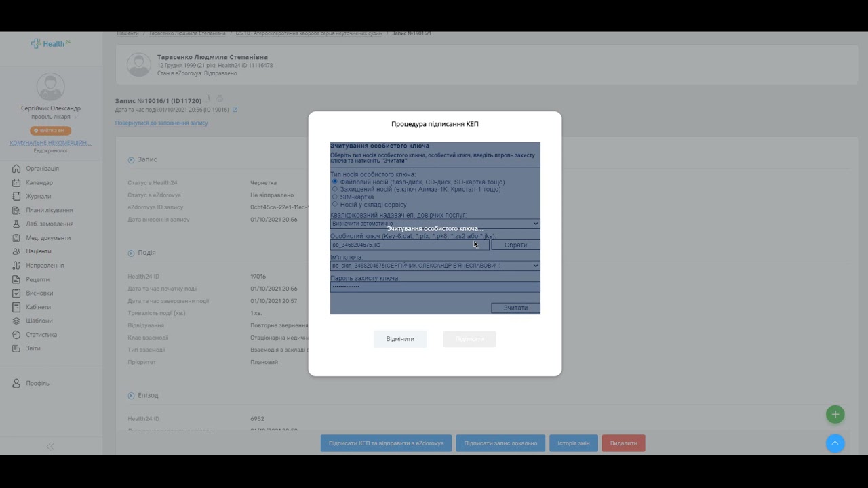The height and width of the screenshot is (488, 868).
Task: Open the Організація sidebar icon
Action: 16,169
